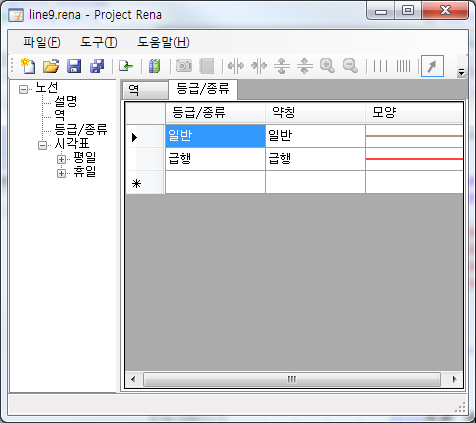The image size is (476, 423).
Task: Click the window resize grip in status bar
Action: click(461, 408)
